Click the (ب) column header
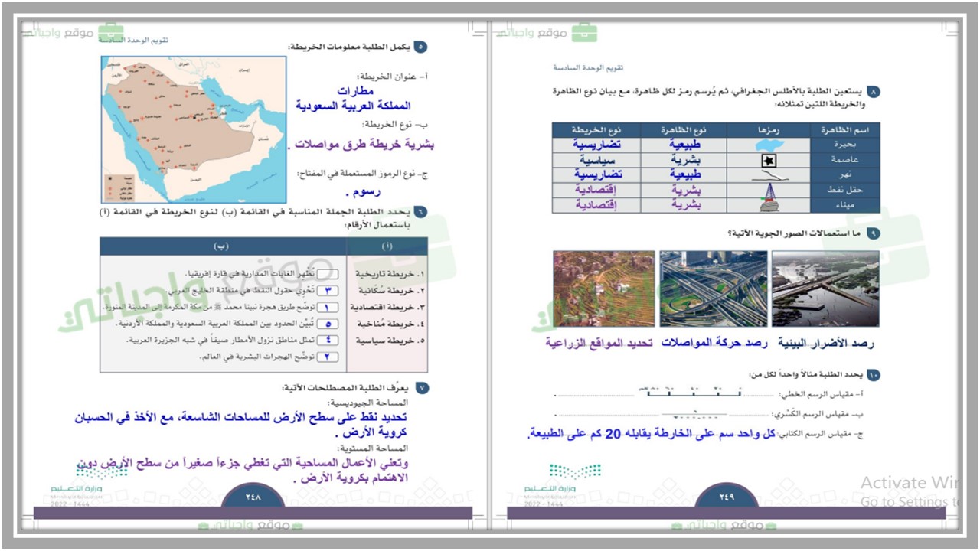The image size is (980, 551). [x=224, y=246]
